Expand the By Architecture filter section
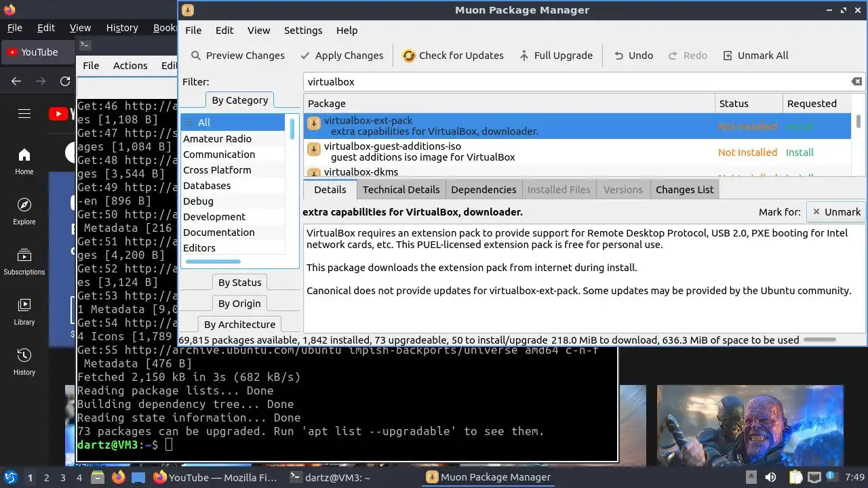This screenshot has width=868, height=488. (x=239, y=325)
